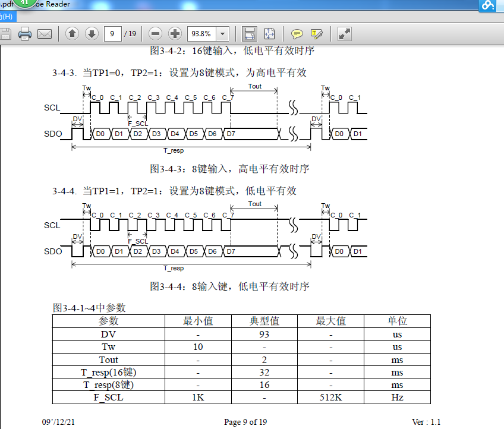504x429 pixels.
Task: Zoom out with the minus button
Action: click(155, 33)
